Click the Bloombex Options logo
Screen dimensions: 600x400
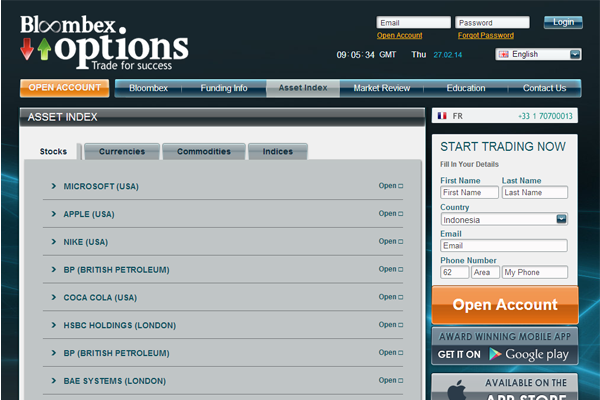[104, 43]
